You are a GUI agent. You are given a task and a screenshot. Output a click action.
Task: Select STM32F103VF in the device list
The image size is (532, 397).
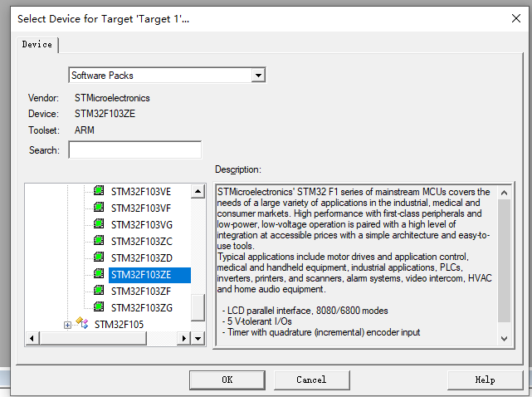(x=141, y=208)
